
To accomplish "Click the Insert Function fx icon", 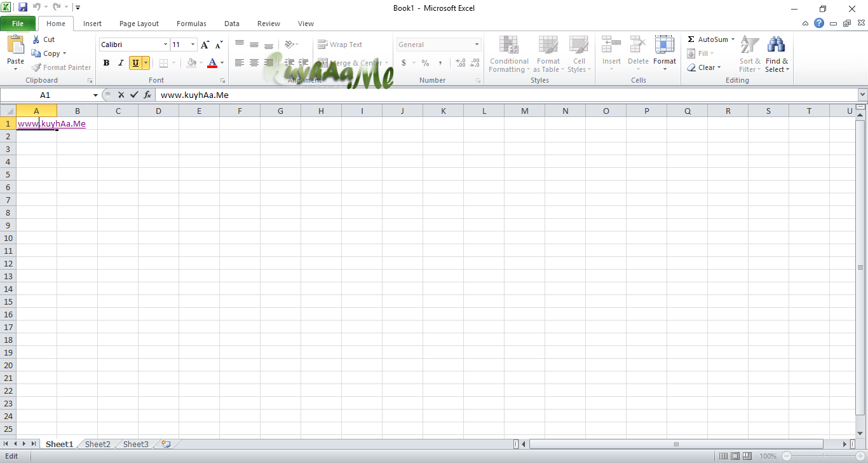I will (147, 95).
